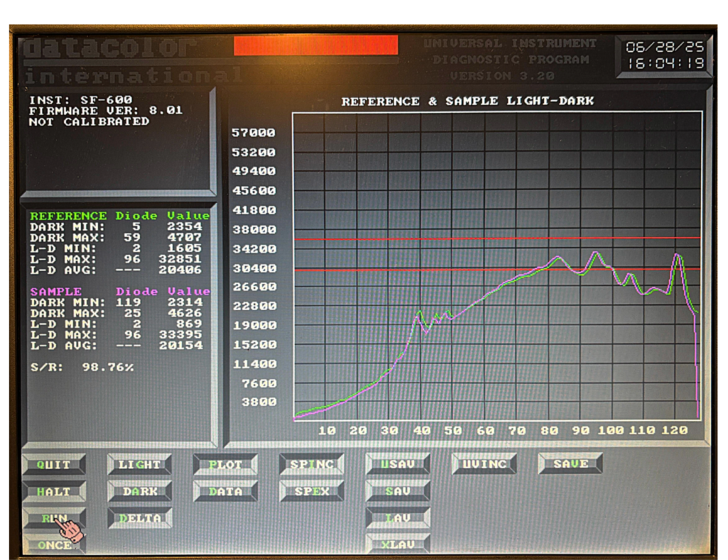Choose the SPINC specular included option
728x560 pixels.
[311, 465]
